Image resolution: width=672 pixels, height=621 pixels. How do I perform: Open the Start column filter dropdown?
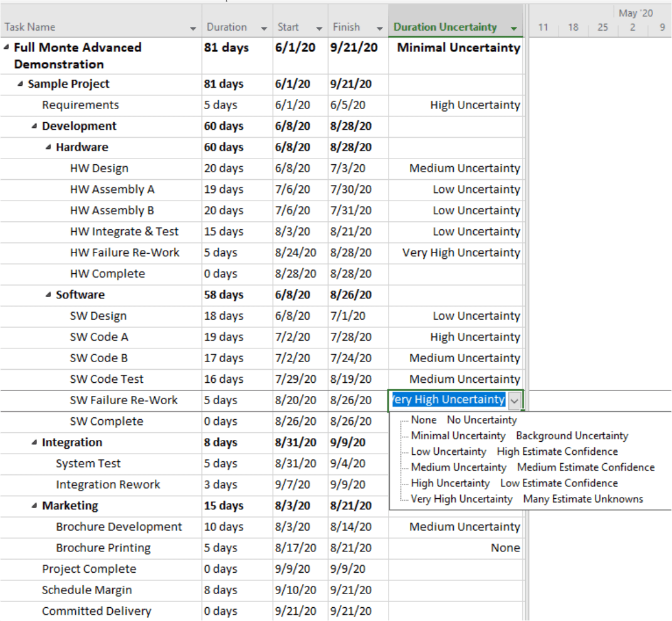(319, 28)
